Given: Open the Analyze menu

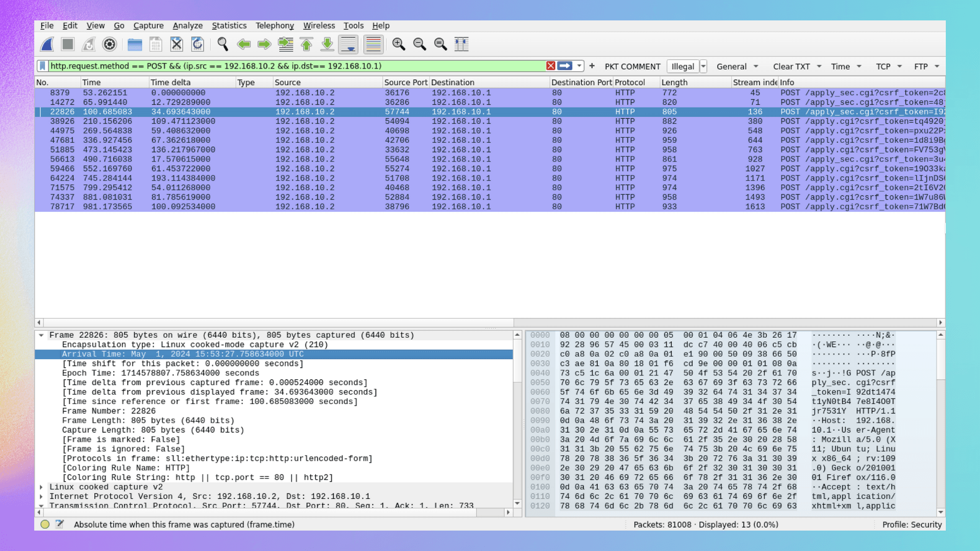Looking at the screenshot, I should click(x=187, y=26).
